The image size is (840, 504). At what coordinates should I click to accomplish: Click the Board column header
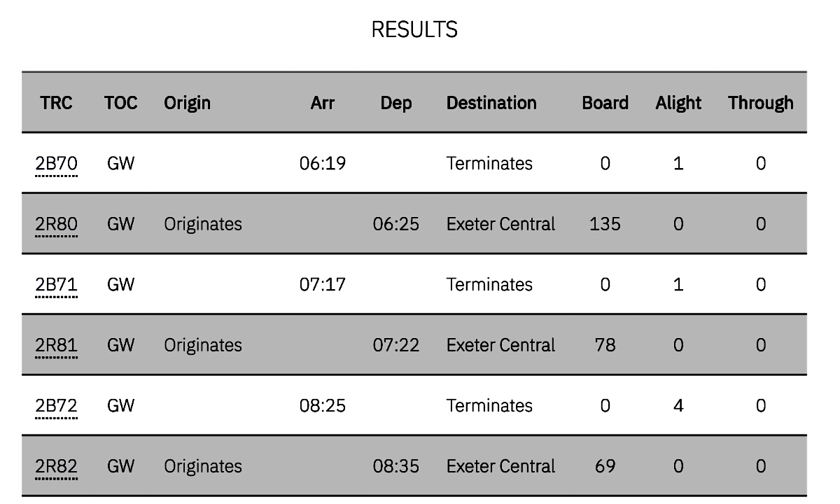(605, 103)
